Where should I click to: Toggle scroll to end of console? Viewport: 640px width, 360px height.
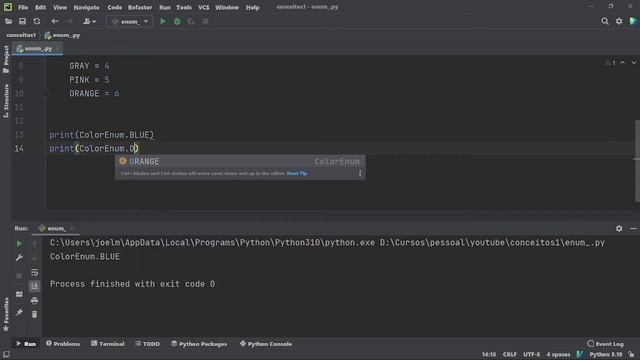pos(35,286)
